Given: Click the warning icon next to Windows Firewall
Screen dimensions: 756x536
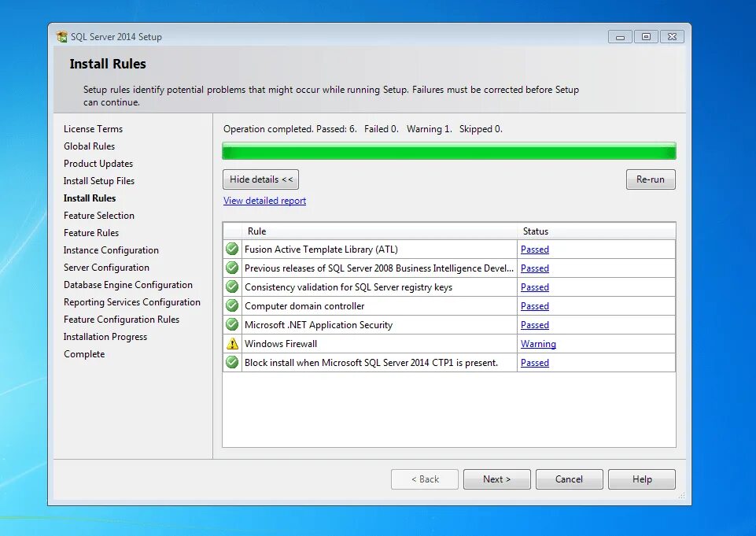Looking at the screenshot, I should pyautogui.click(x=231, y=343).
